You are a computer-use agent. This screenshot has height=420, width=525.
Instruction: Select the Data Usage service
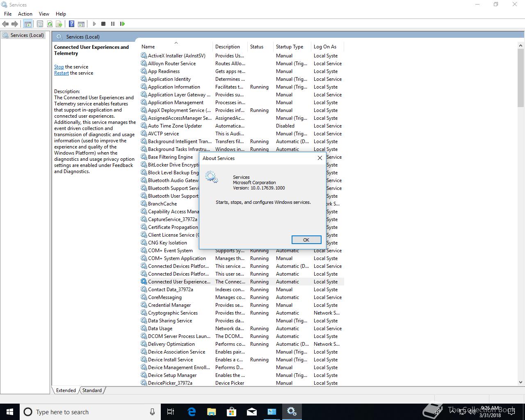[242, 329]
